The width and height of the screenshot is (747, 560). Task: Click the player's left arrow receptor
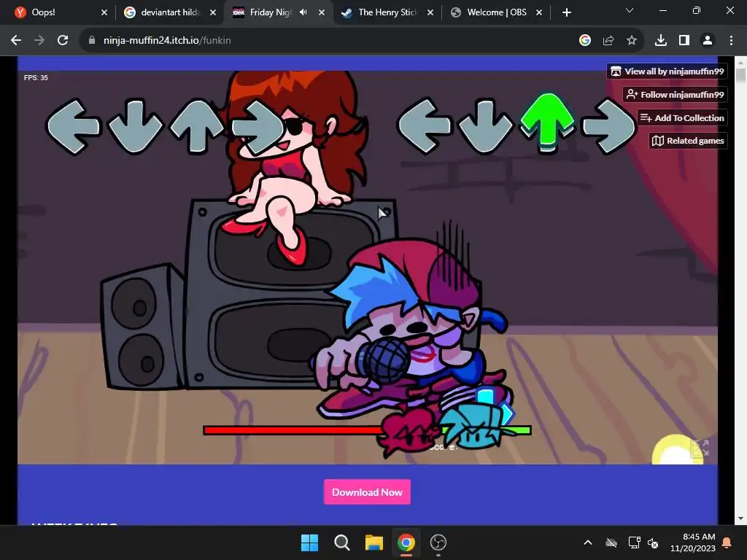[x=424, y=125]
